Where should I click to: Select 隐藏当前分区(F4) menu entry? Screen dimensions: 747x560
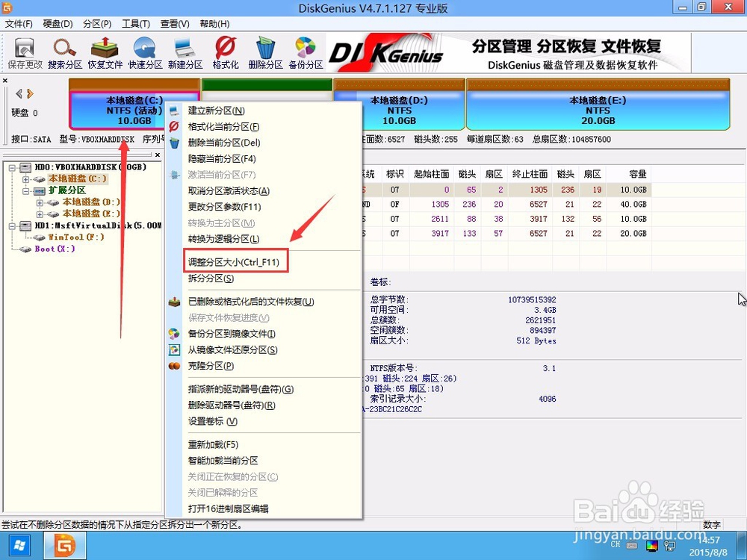(222, 158)
